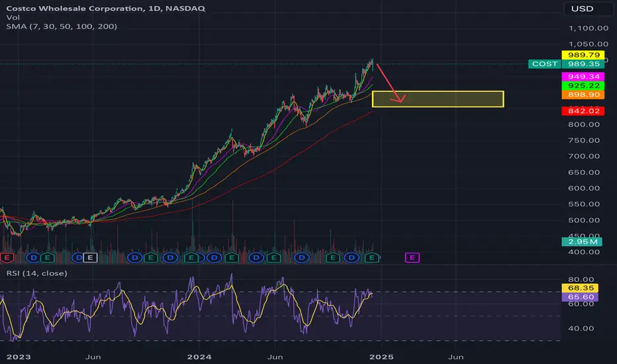Screen dimensions: 617x364
Task: Click the 1,050.00 price axis label
Action: pos(589,44)
